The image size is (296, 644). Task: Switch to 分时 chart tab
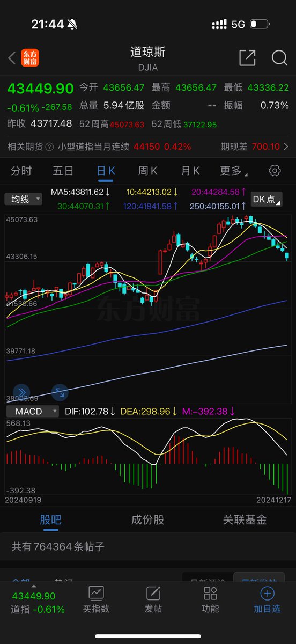click(x=21, y=171)
